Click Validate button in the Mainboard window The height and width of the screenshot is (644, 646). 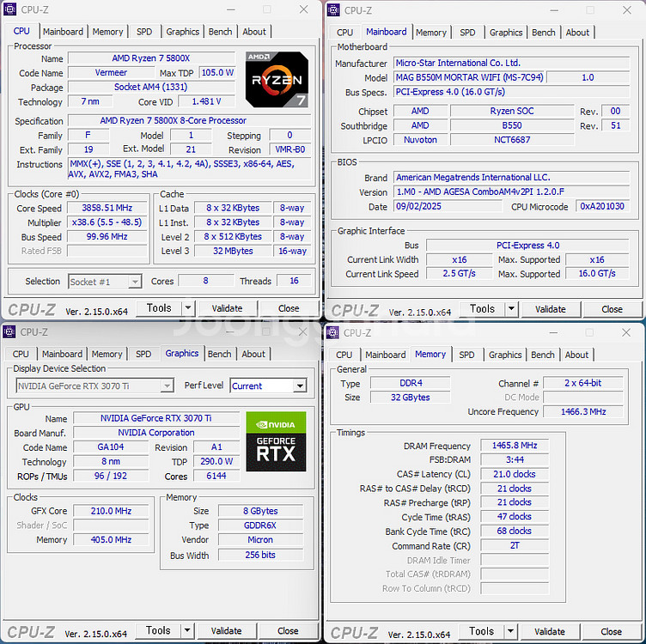(551, 309)
